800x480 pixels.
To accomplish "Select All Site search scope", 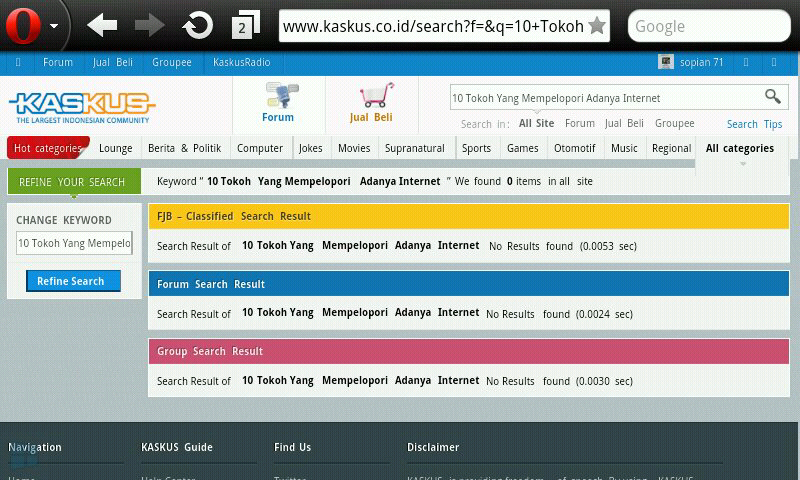I will coord(536,123).
